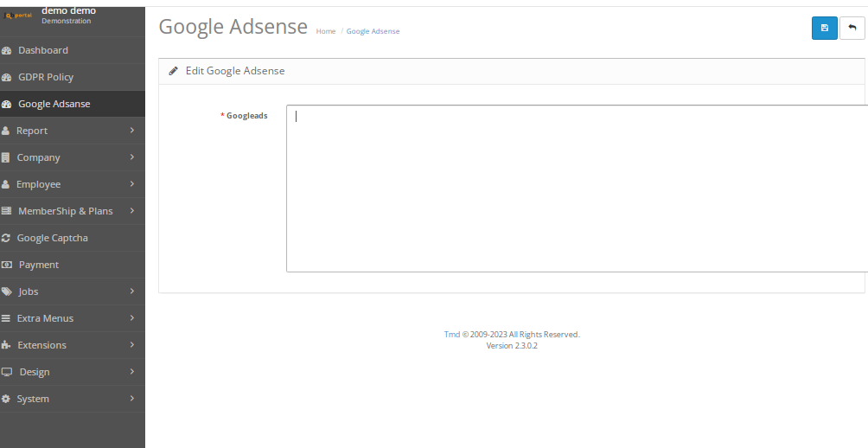Expand the Report submenu chevron
The image size is (868, 448).
pyautogui.click(x=132, y=131)
